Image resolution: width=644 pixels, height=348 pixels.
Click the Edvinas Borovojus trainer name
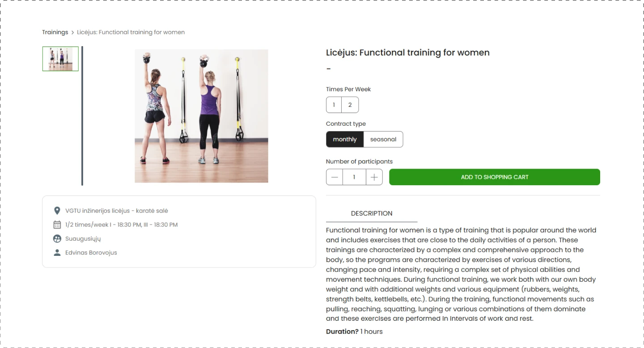[x=91, y=253]
